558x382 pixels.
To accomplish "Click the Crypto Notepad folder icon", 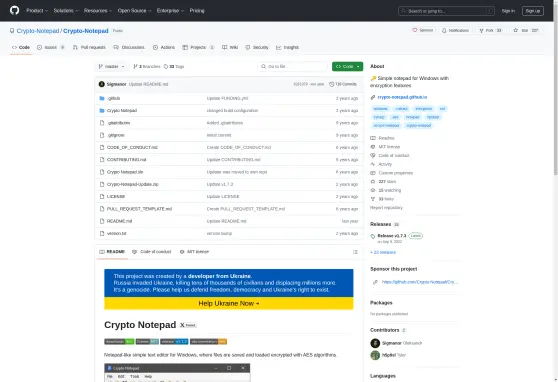I will tap(102, 110).
